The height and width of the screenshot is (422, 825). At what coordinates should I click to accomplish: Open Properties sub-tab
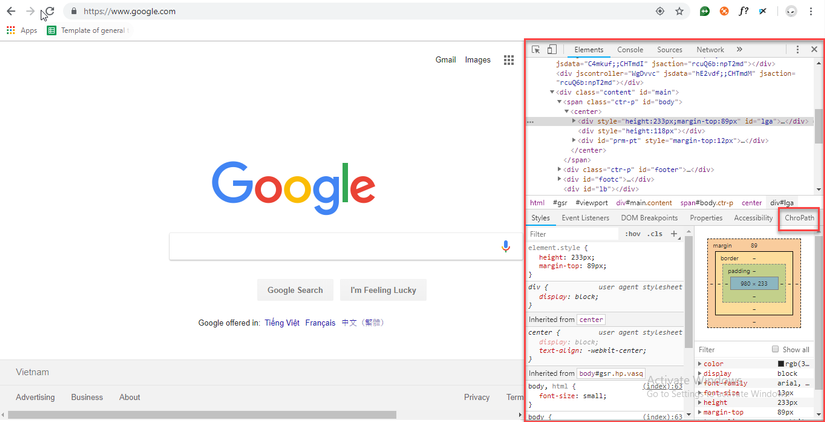point(706,218)
